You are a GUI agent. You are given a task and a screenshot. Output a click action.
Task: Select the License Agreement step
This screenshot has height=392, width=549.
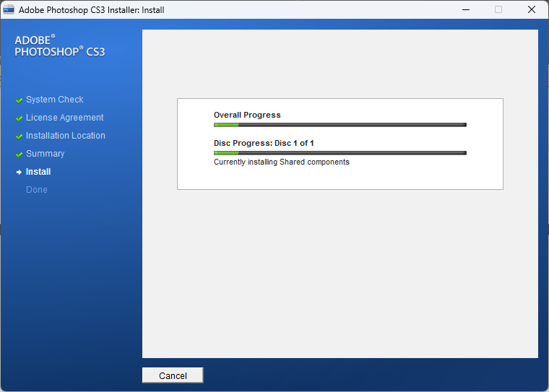click(65, 118)
